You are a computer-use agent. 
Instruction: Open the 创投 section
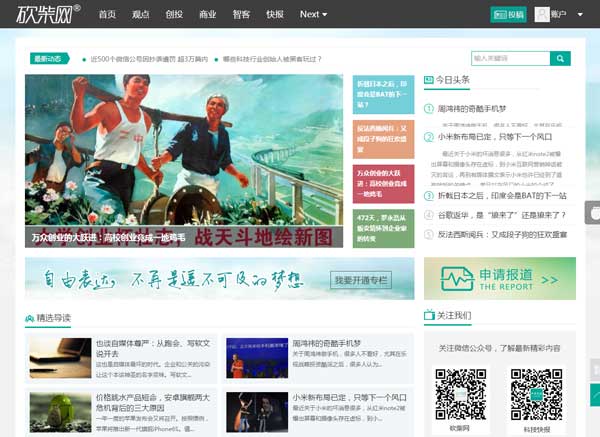pyautogui.click(x=174, y=15)
